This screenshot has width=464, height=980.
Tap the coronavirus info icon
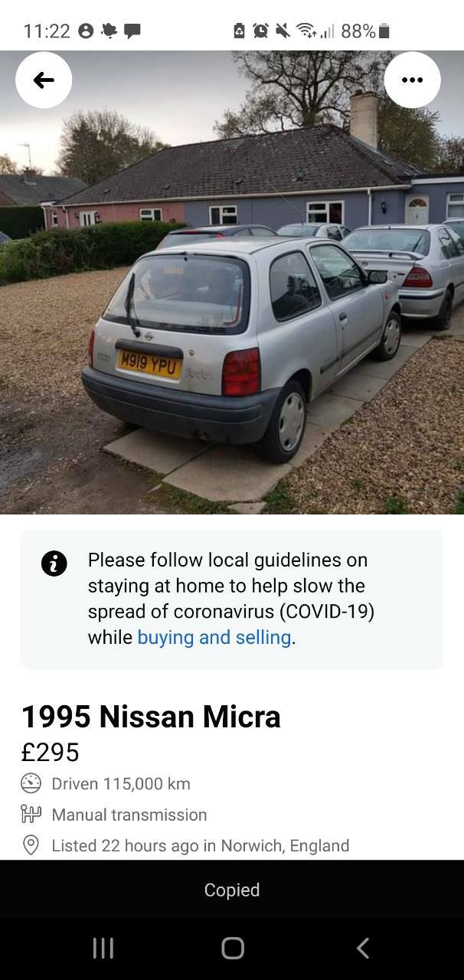[x=54, y=563]
